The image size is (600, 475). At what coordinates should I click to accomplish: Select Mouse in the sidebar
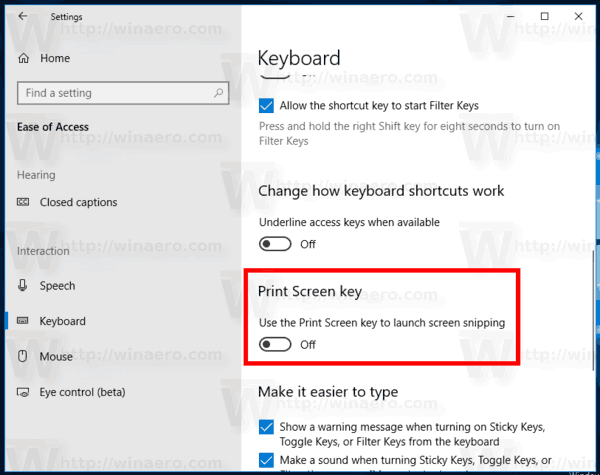click(x=56, y=356)
